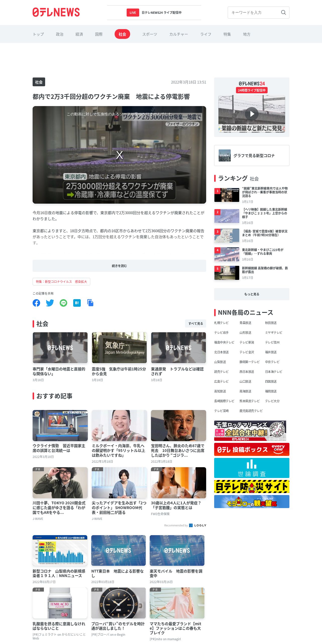Open 鹿児島読売テレビ station link
The image size is (322, 644).
pyautogui.click(x=251, y=411)
